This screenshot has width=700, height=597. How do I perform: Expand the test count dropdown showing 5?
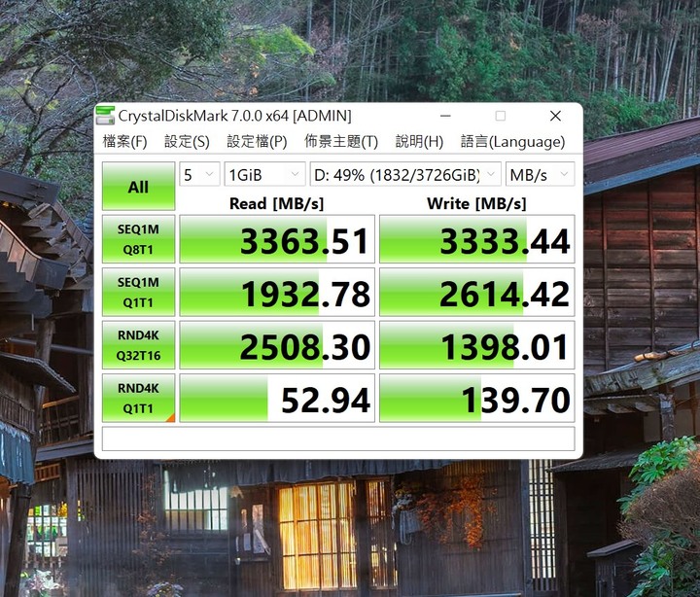[199, 174]
